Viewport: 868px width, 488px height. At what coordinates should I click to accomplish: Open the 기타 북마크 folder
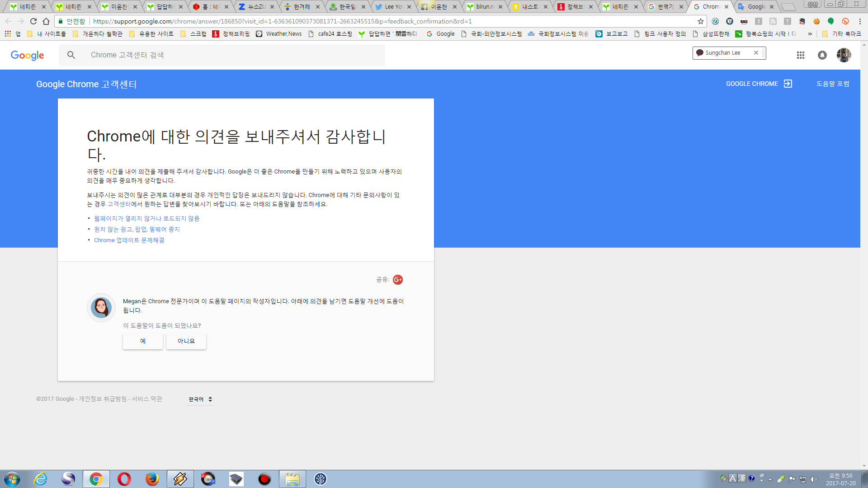click(x=842, y=34)
